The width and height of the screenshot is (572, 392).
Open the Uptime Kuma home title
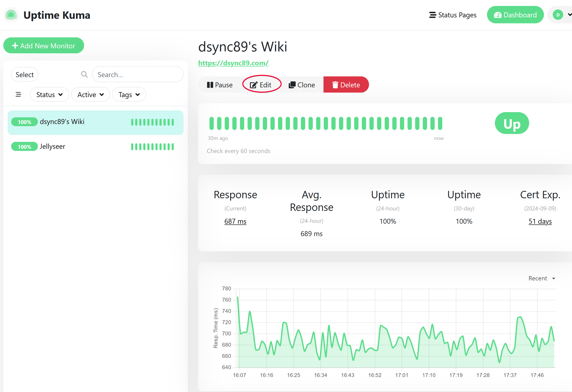coord(57,15)
